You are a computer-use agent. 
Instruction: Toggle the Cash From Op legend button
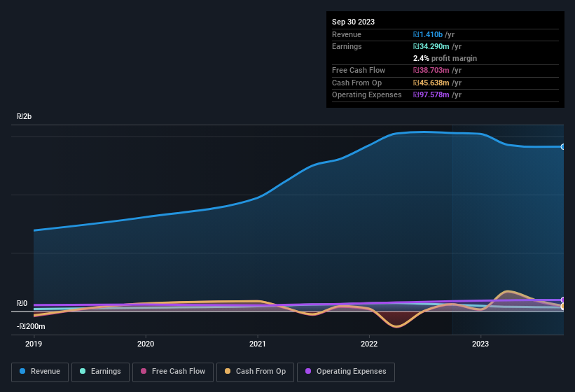255,372
